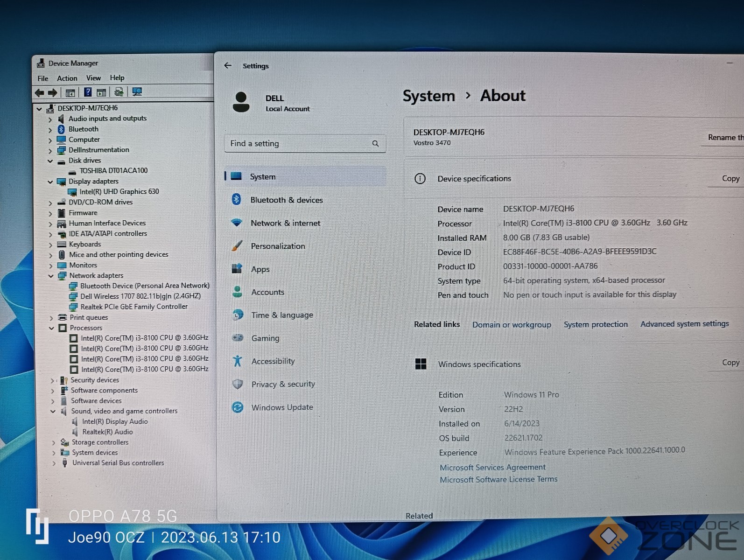Click the Settings back arrow
Image resolution: width=744 pixels, height=560 pixels.
228,65
